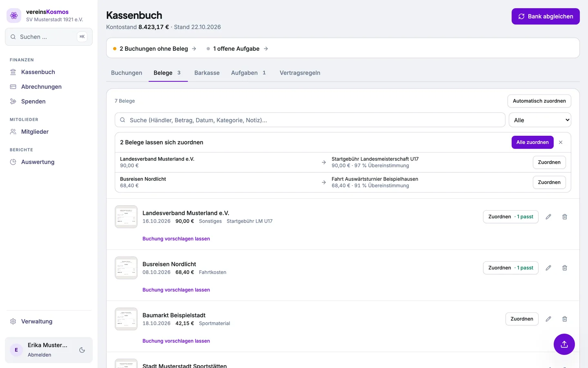Focus the receipt search field
Image resolution: width=588 pixels, height=368 pixels.
click(310, 120)
